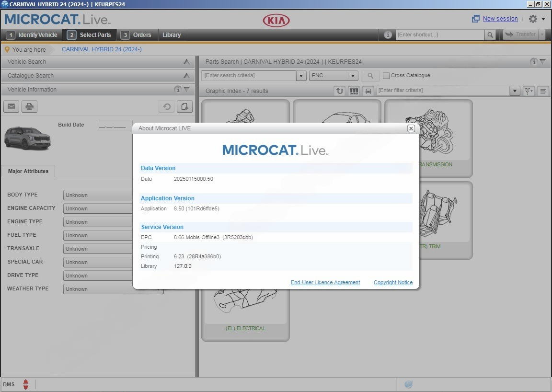The height and width of the screenshot is (392, 552).
Task: Expand the Vehicle Search panel
Action: (186, 62)
